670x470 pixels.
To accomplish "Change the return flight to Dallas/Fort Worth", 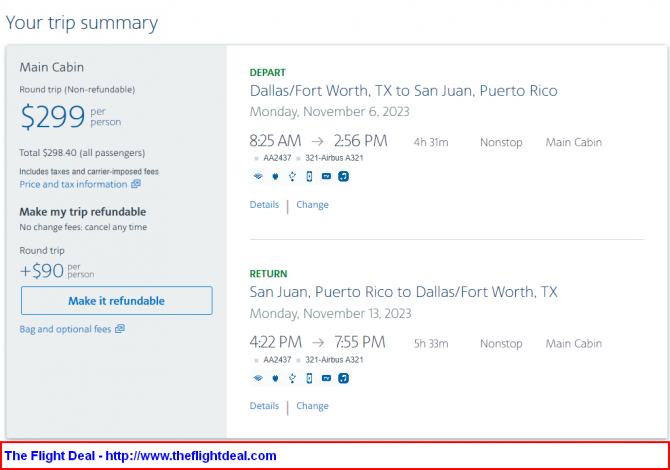I will pos(312,406).
